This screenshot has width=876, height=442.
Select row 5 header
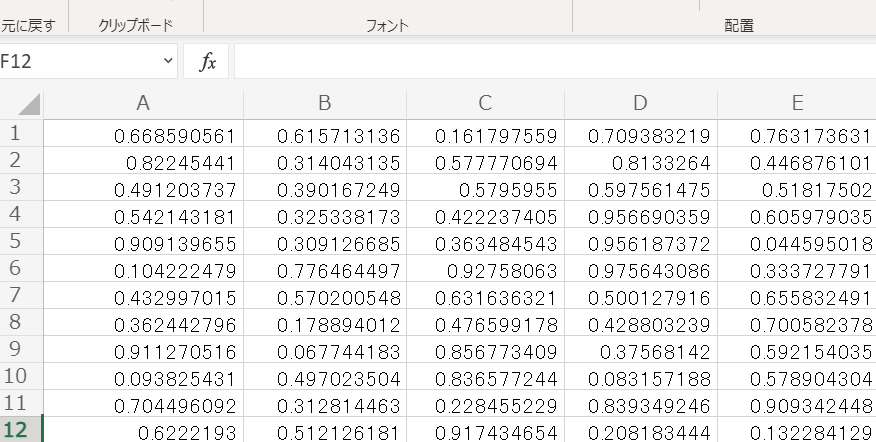point(21,241)
